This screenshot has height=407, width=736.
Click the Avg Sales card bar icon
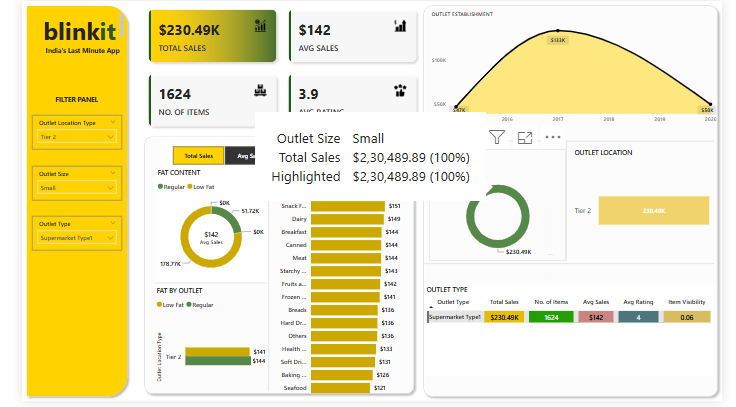400,26
